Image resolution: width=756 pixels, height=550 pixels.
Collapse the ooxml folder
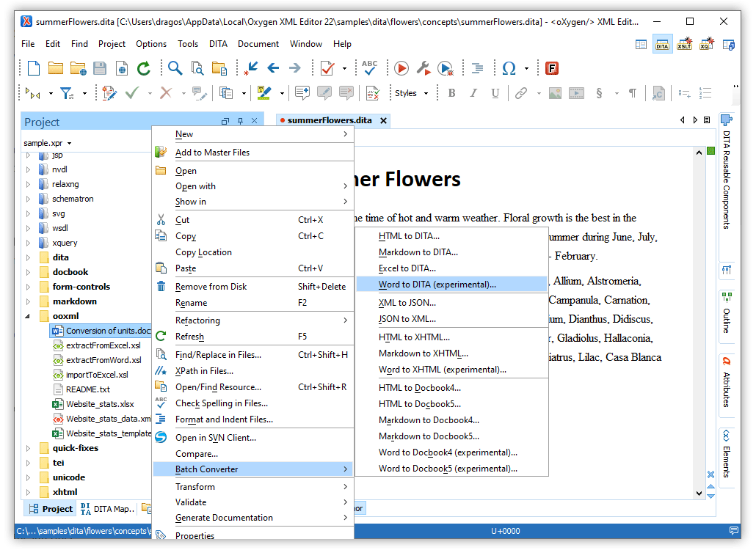(28, 316)
